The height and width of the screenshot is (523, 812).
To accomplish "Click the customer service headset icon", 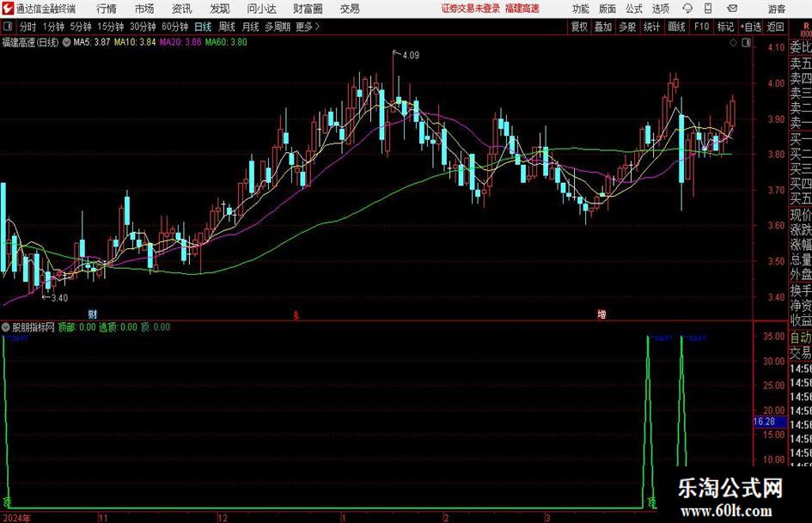I will coord(687,9).
